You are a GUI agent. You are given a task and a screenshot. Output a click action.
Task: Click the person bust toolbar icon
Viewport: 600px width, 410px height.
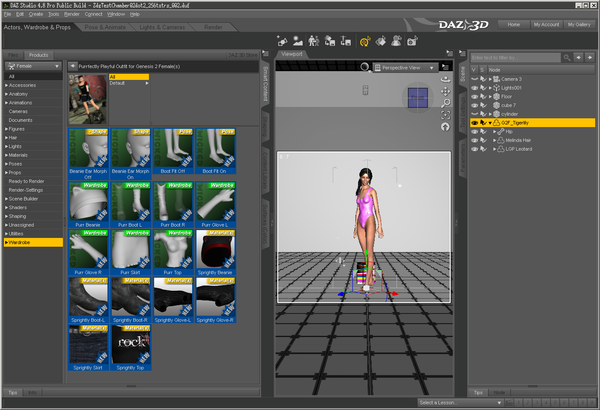click(396, 41)
